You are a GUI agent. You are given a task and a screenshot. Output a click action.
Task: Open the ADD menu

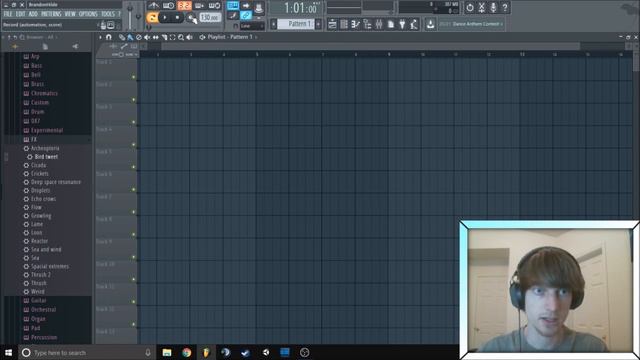33,14
